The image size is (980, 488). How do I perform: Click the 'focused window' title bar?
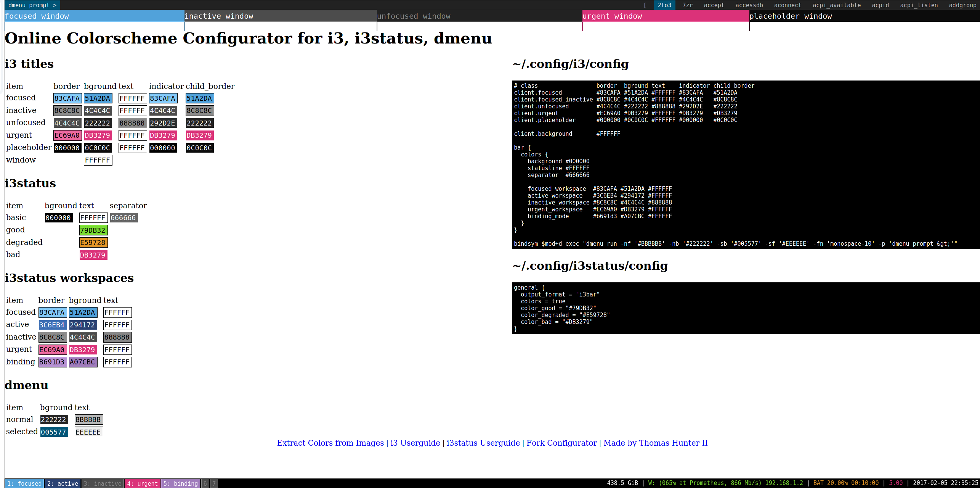coord(95,16)
